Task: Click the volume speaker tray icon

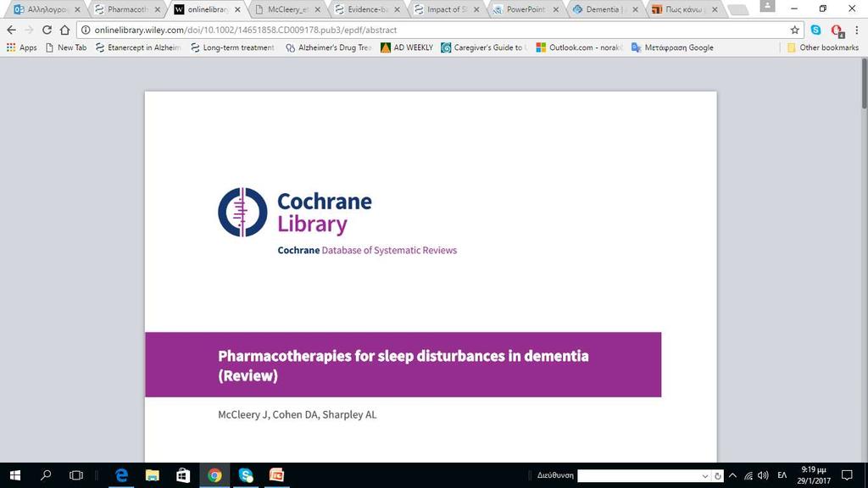Action: (764, 475)
